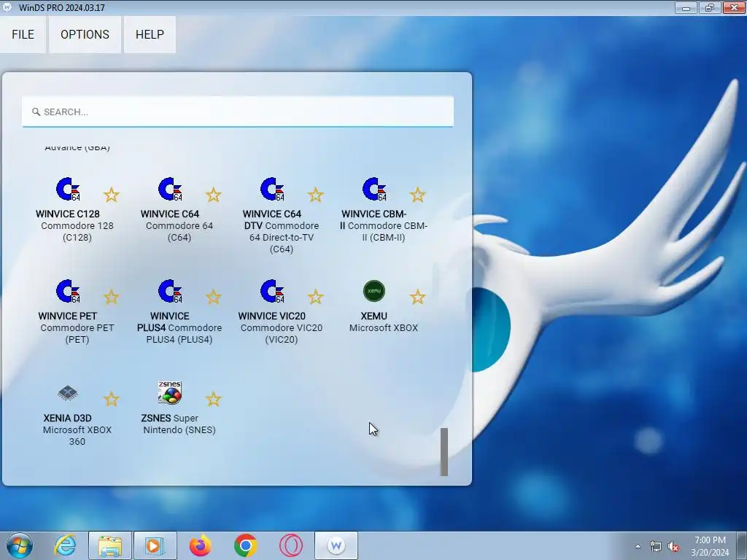Open the FILE menu
Image resolution: width=747 pixels, height=560 pixels.
click(x=23, y=34)
